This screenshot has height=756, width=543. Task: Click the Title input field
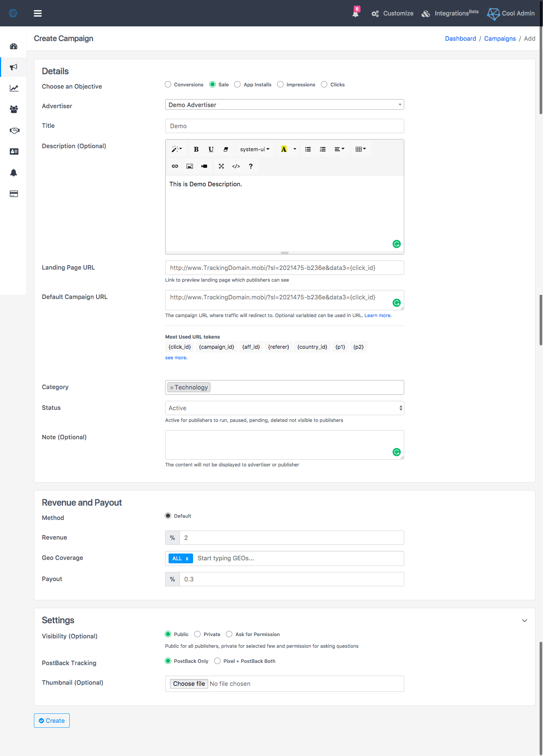[284, 126]
